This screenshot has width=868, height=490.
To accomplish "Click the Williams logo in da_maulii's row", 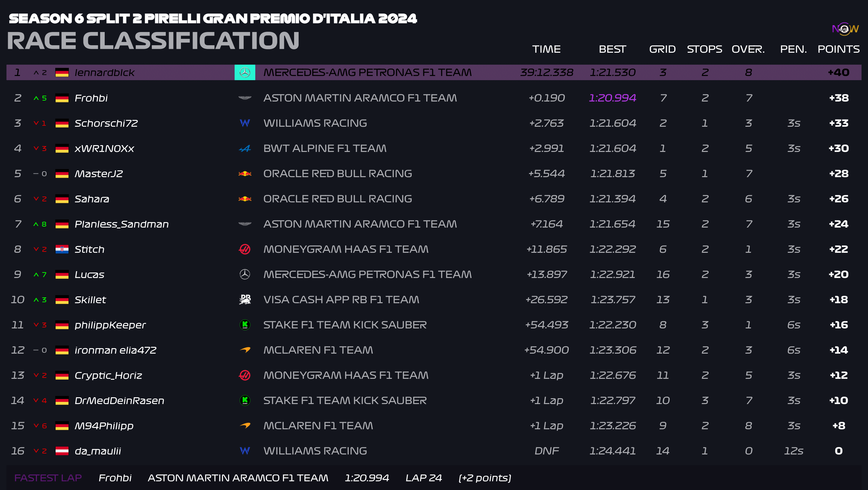I will 245,451.
